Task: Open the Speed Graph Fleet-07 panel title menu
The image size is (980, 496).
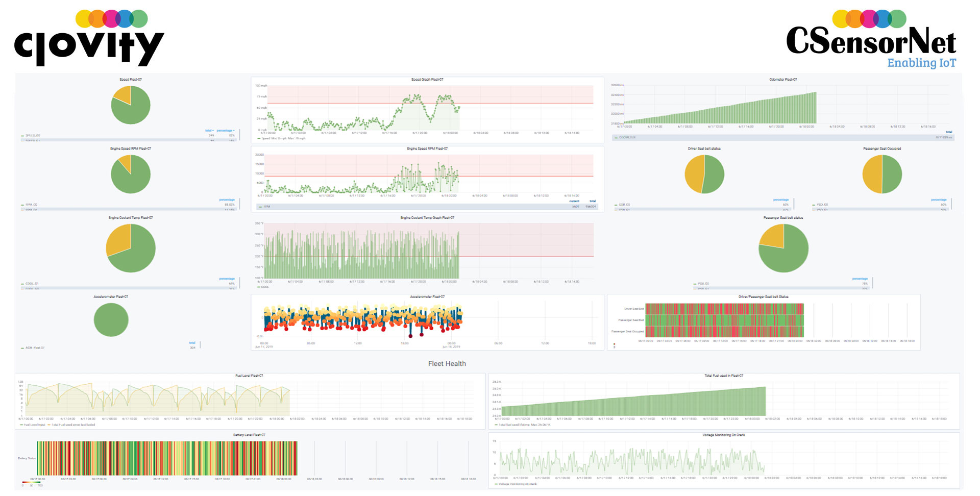Action: click(x=427, y=80)
